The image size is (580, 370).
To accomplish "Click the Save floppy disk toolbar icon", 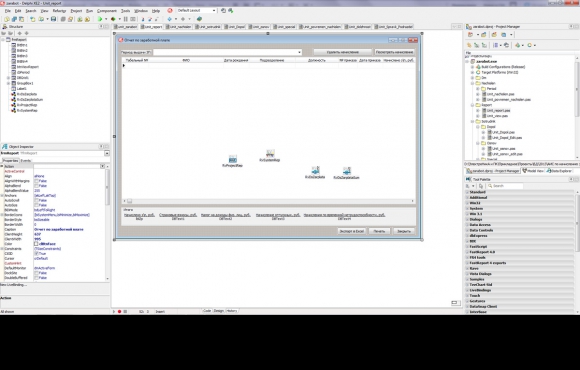I will pos(54,19).
